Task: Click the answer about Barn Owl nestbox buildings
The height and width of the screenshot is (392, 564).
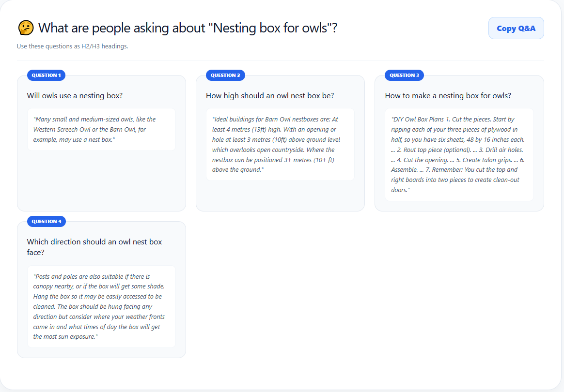Action: click(280, 144)
